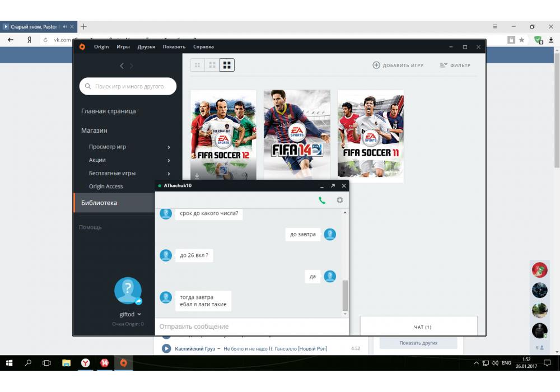Screen dimensions: 560x392
Task: Play the Каспийский Груз track
Action: click(166, 349)
